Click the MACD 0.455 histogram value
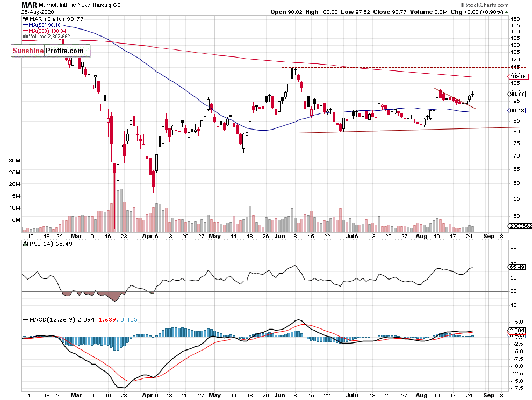Screen dimensions: 532x400 click(x=129, y=319)
